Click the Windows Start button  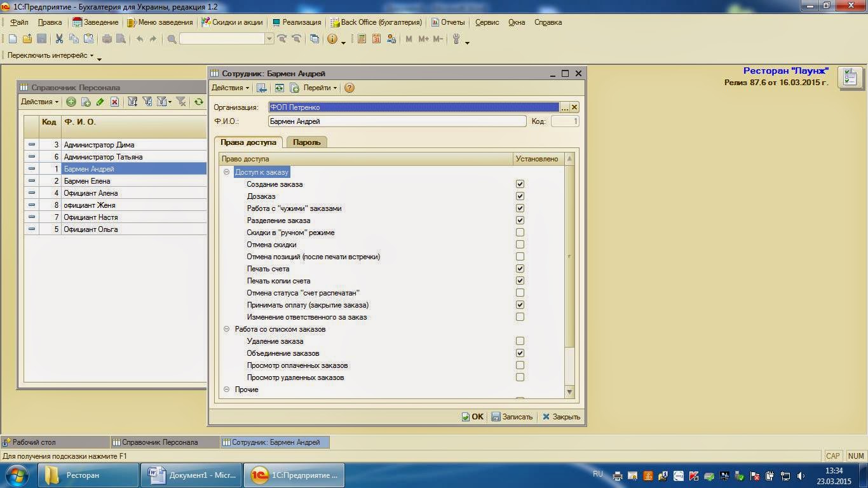click(x=17, y=475)
